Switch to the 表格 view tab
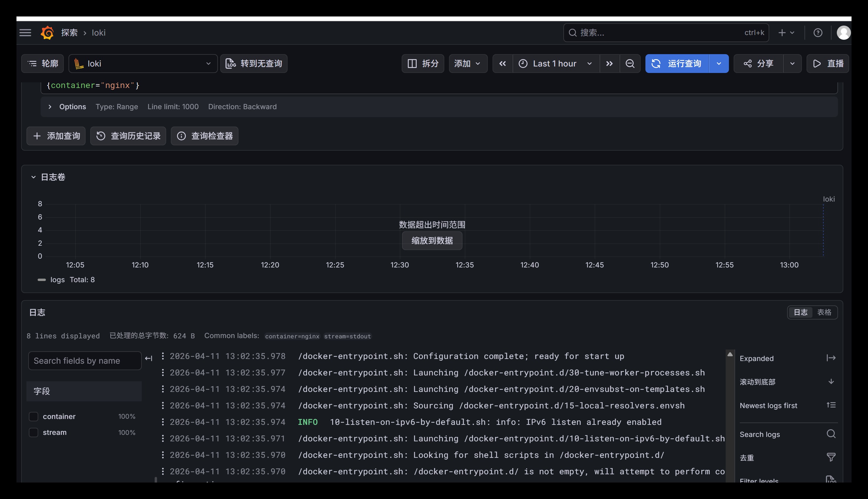868x499 pixels. click(x=824, y=312)
